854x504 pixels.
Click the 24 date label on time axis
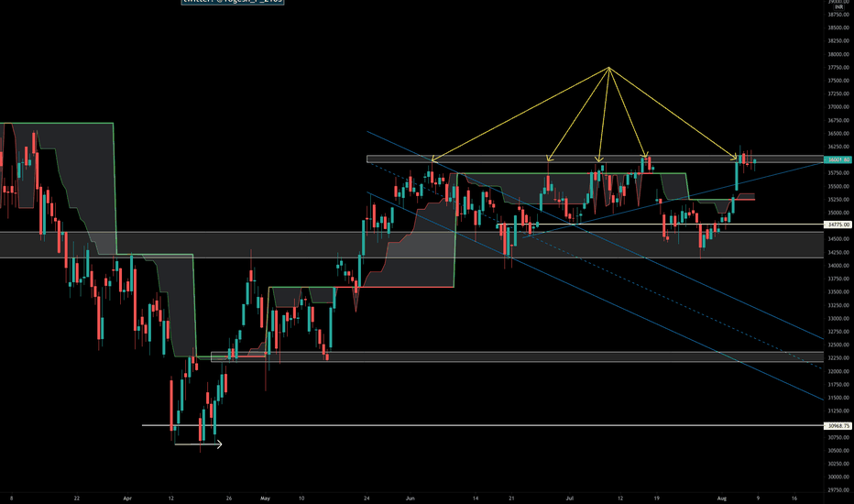coord(367,498)
